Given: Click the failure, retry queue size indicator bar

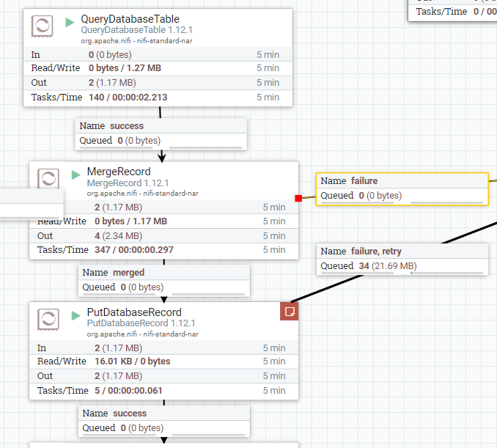Looking at the screenshot, I should 447,273.
